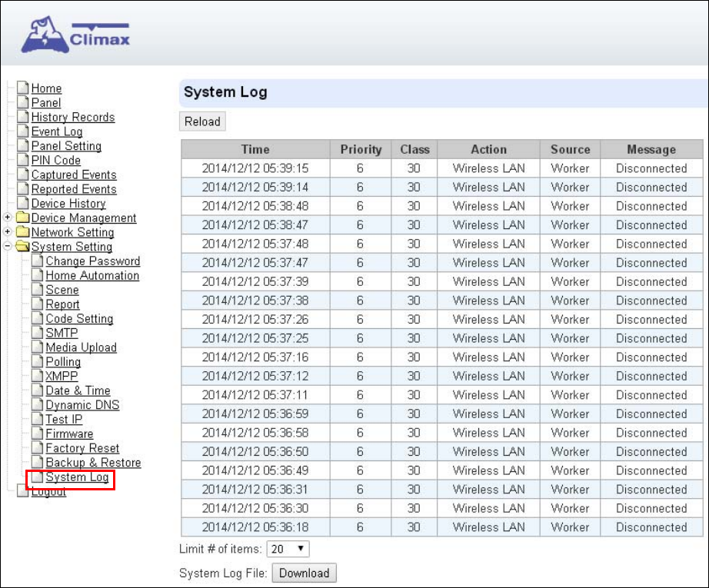This screenshot has width=709, height=588.
Task: View Captured Events
Action: click(x=74, y=175)
